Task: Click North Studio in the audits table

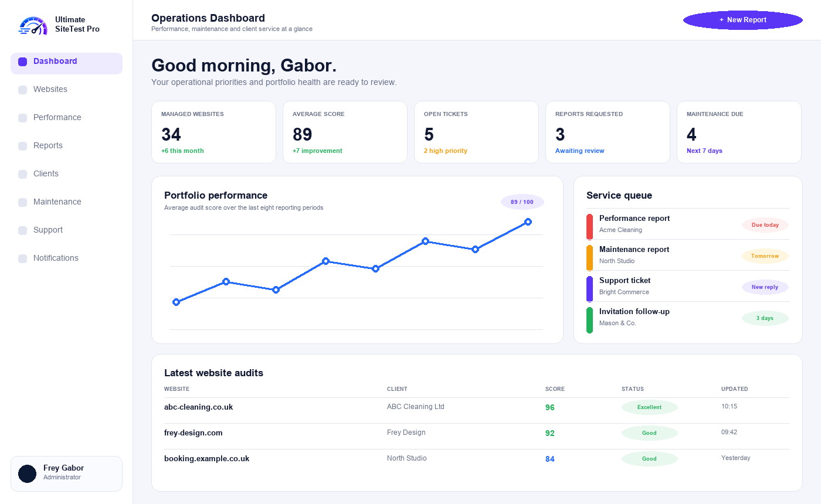Action: [x=406, y=458]
